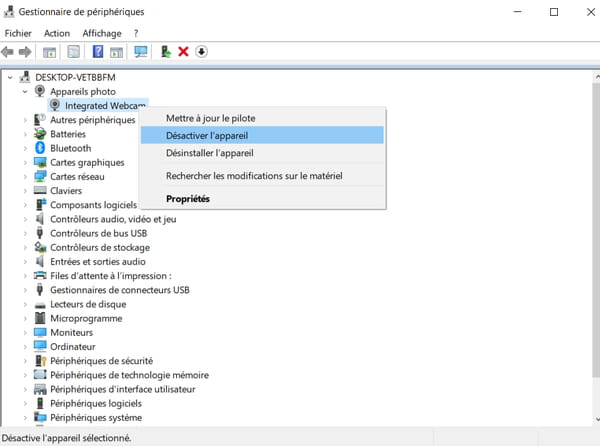Expand the Bluetooth category

tap(25, 148)
